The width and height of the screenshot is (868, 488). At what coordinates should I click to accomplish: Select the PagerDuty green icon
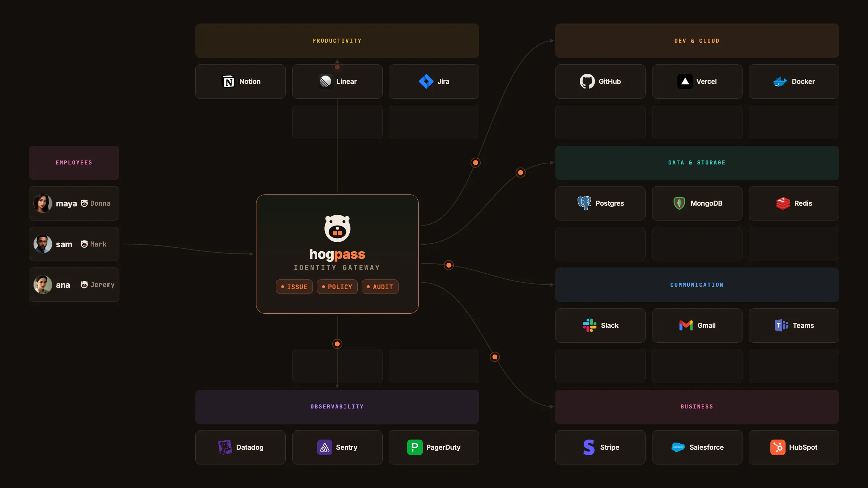[415, 447]
